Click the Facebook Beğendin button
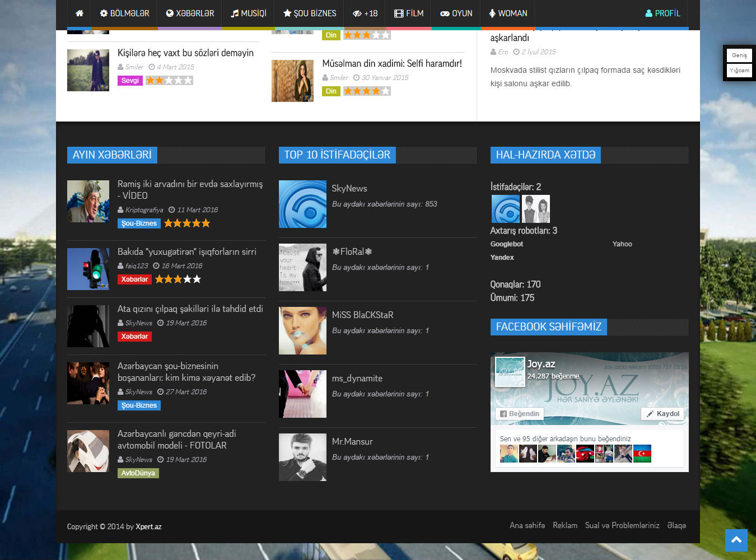 (520, 414)
